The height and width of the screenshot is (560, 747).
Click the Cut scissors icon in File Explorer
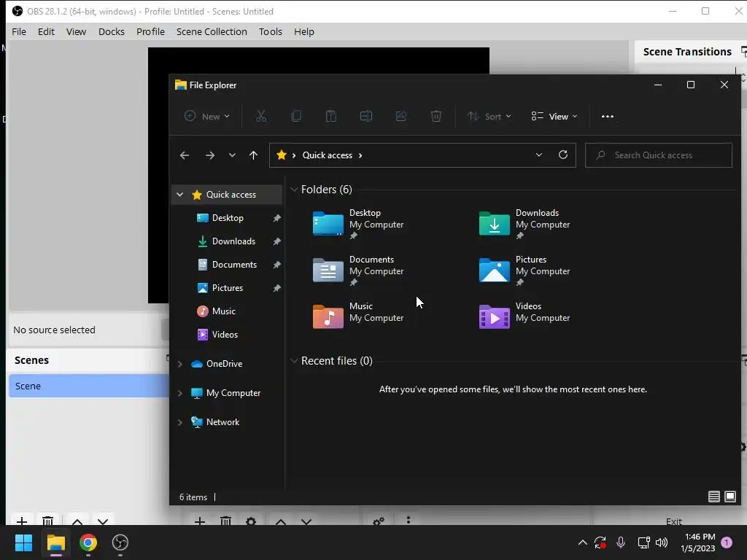click(261, 116)
